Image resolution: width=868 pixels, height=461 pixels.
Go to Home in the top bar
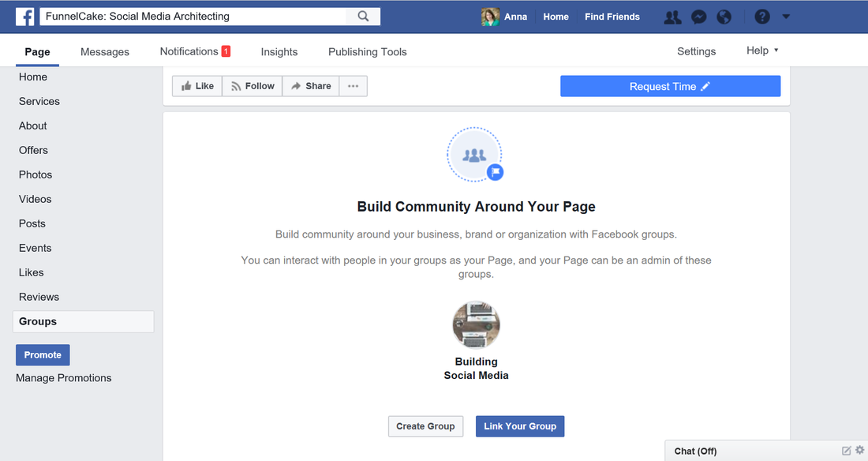point(556,17)
